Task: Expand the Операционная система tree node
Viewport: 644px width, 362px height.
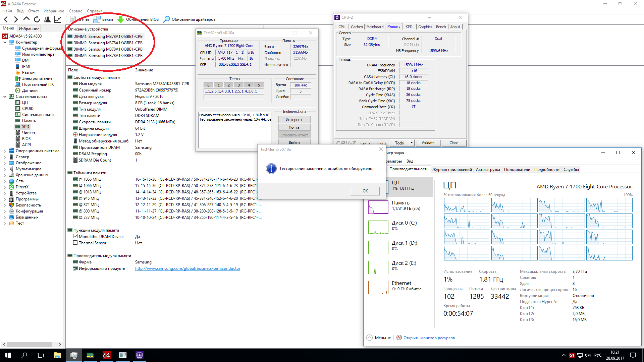Action: 5,151
